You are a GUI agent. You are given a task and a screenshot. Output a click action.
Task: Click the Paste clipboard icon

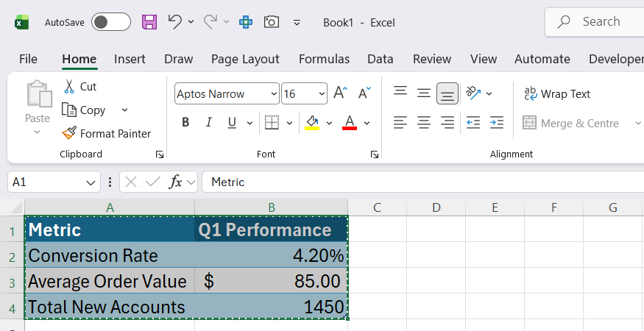39,94
